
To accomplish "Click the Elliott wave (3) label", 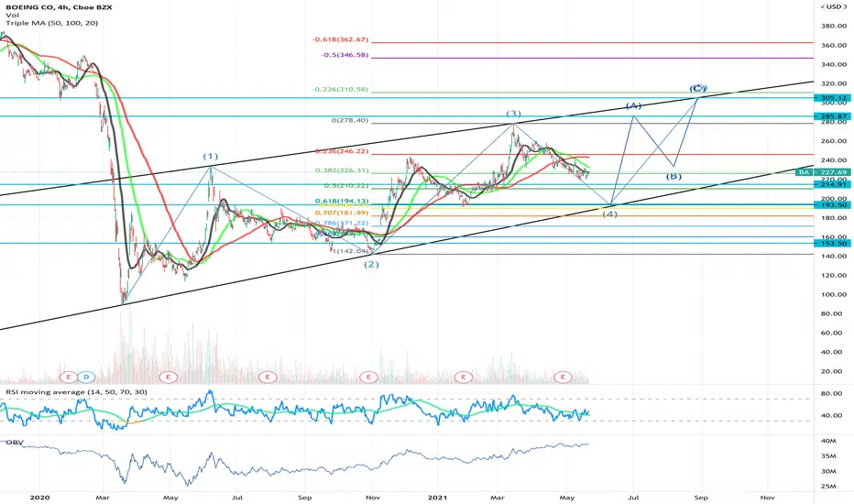I will coord(514,114).
